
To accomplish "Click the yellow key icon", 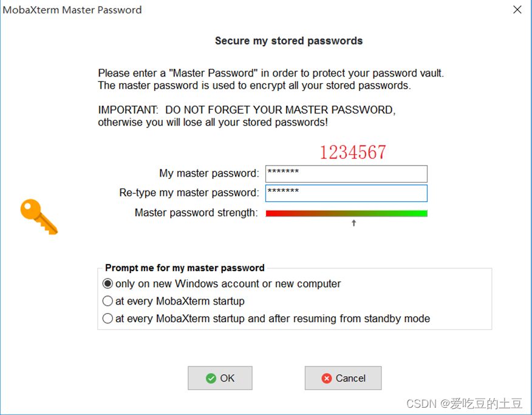I will coord(38,216).
